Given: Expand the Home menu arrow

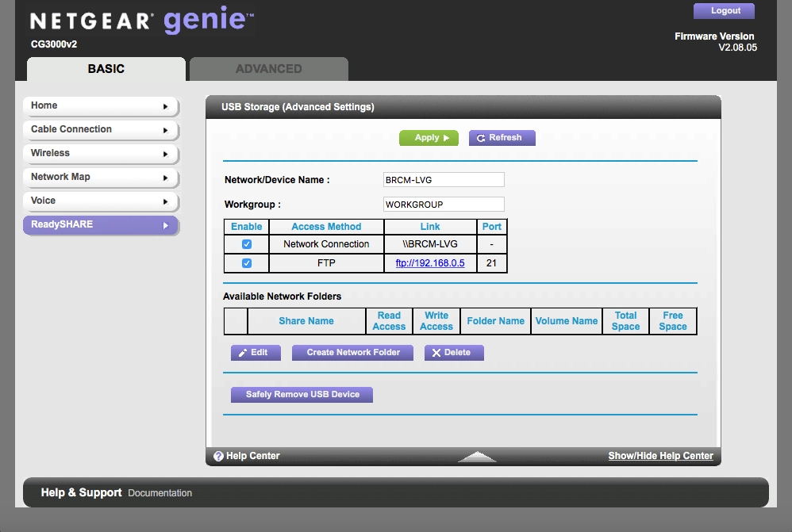Looking at the screenshot, I should tap(165, 106).
